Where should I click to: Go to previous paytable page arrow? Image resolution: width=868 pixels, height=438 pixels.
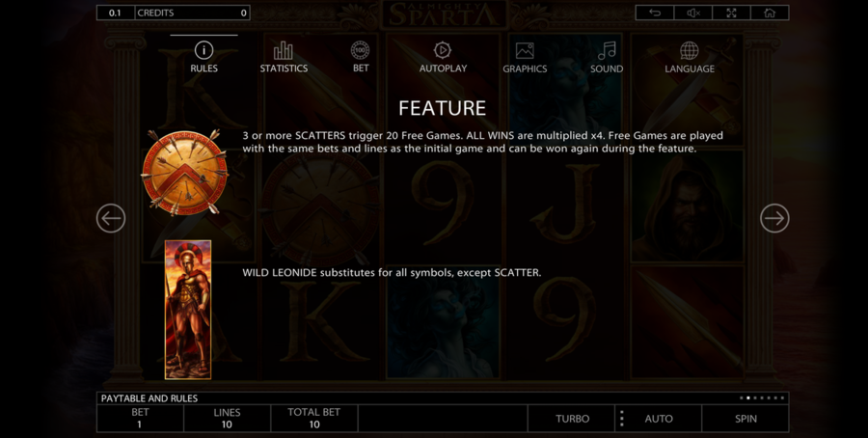[111, 218]
